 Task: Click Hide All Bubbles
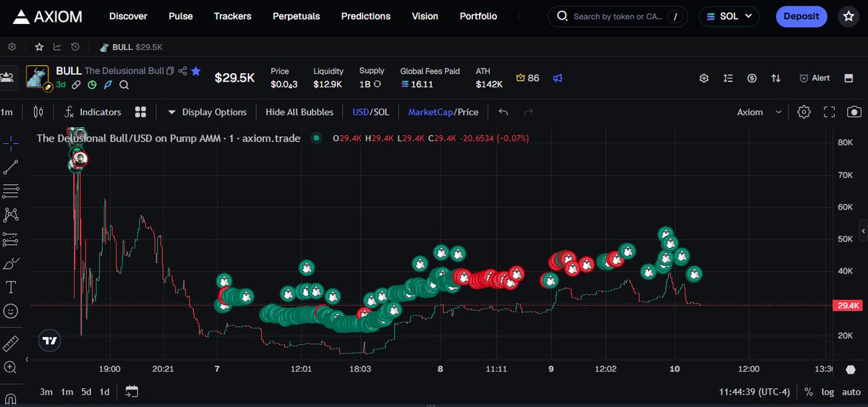pos(299,112)
